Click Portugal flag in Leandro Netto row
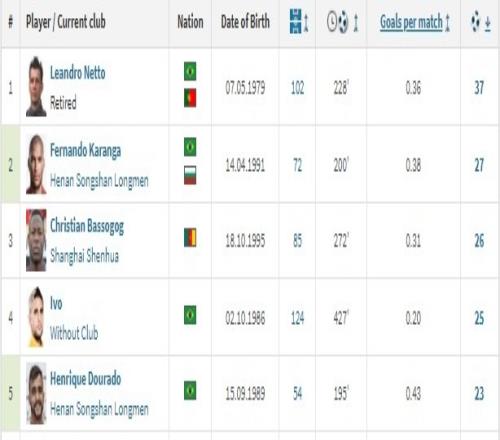The width and height of the screenshot is (500, 440). 190,98
